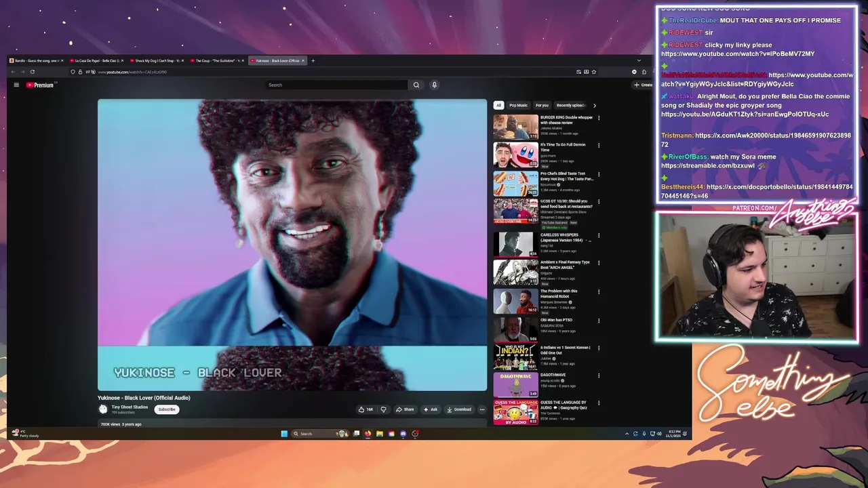This screenshot has width=868, height=488.
Task: Switch to the Bandle guess the song tab
Action: point(37,60)
